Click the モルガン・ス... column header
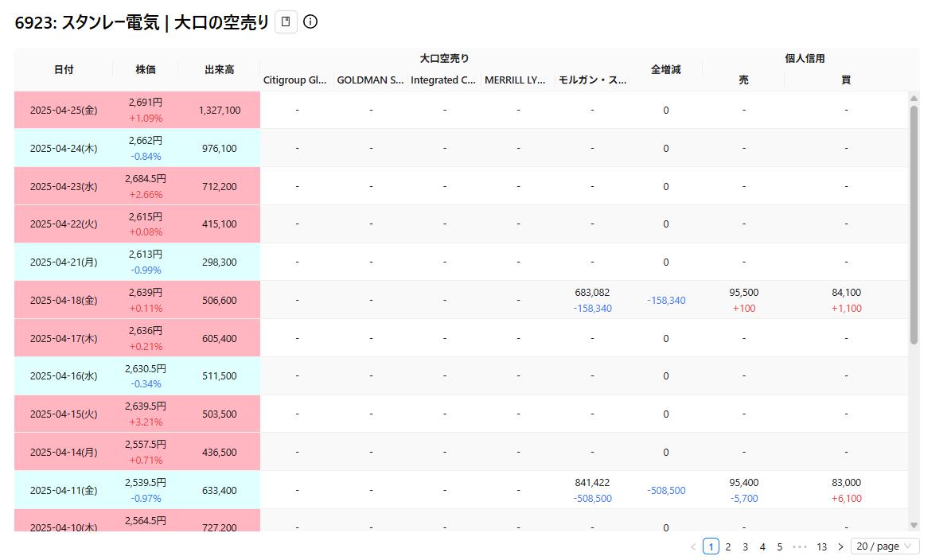Viewport: 951px width, 560px height. coord(592,80)
